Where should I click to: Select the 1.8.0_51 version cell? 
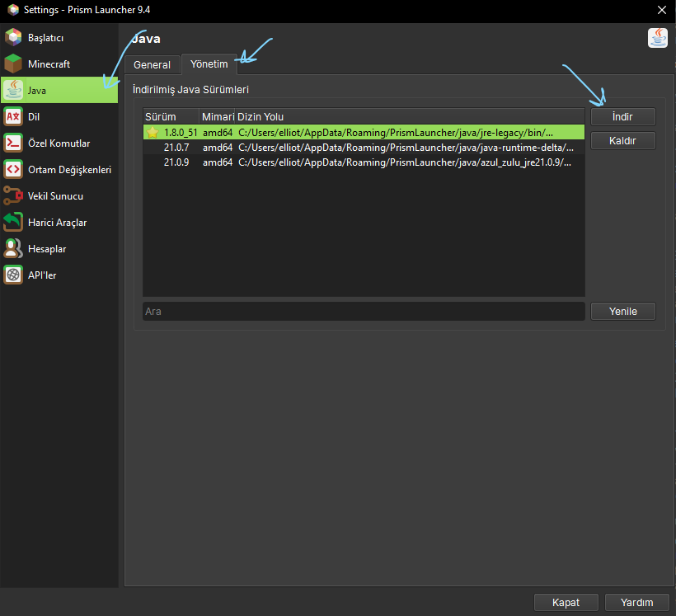(x=181, y=133)
